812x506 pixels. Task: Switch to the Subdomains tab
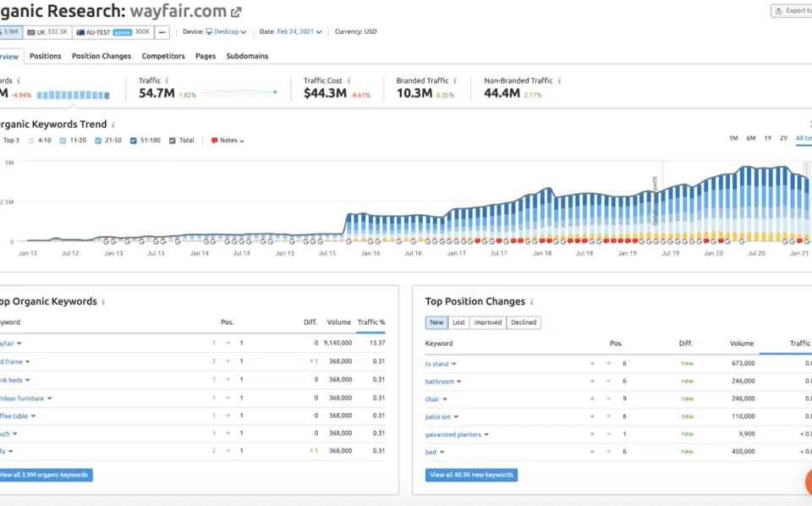[x=247, y=56]
